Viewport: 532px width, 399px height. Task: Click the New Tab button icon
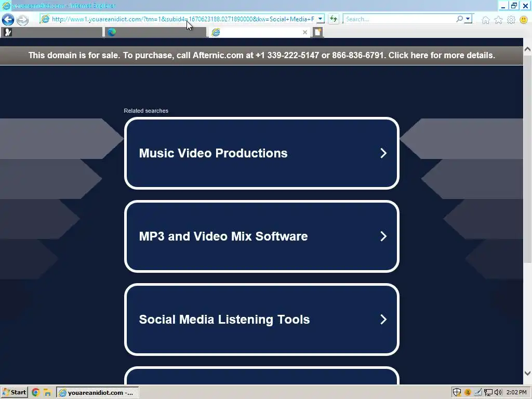(x=317, y=32)
